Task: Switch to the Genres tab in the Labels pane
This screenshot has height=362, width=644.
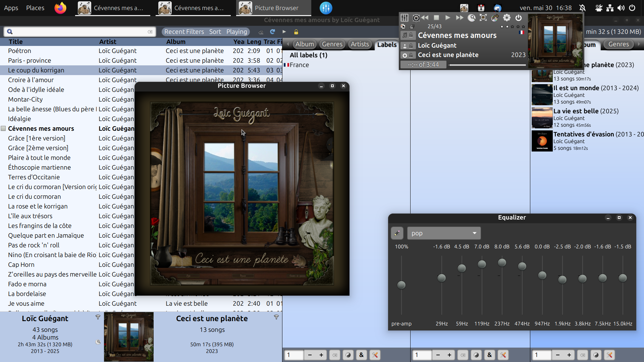Action: [332, 44]
